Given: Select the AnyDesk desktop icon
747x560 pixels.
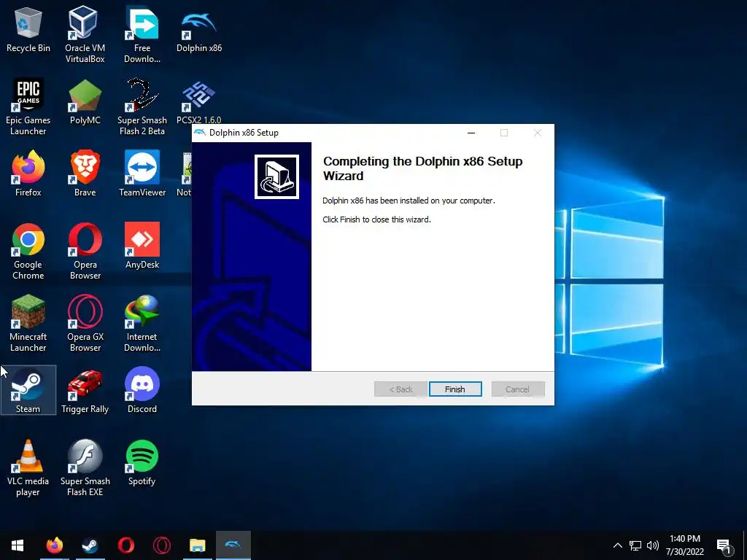Looking at the screenshot, I should (142, 246).
